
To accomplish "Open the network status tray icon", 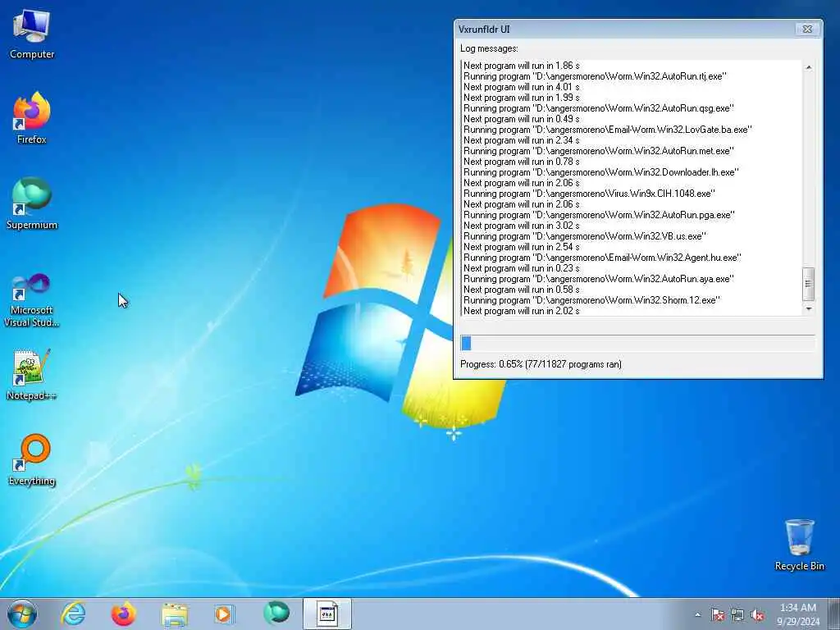I will pos(737,615).
